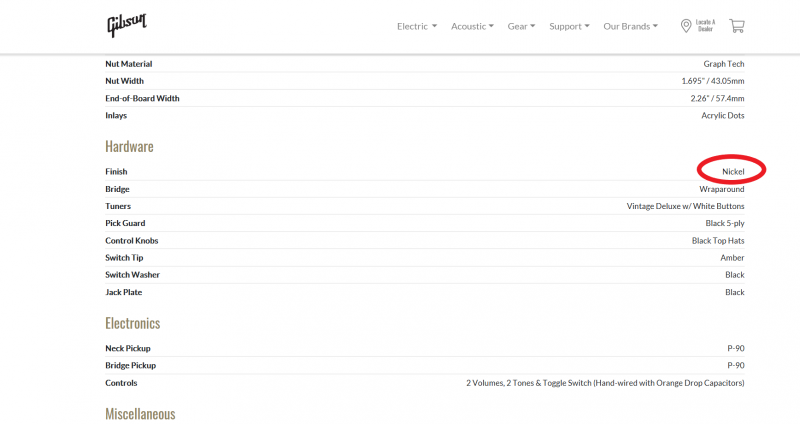800x424 pixels.
Task: Click the Amber switch tip value
Action: pos(732,258)
